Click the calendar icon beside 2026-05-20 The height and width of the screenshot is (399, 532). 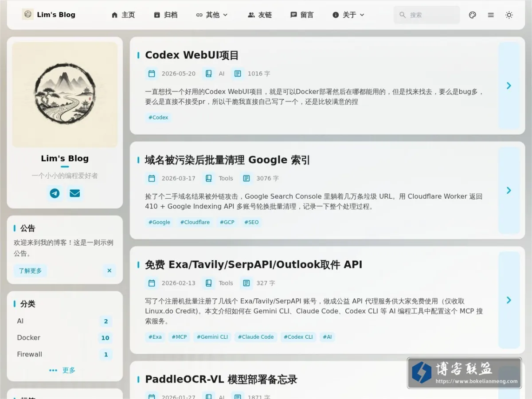point(152,74)
